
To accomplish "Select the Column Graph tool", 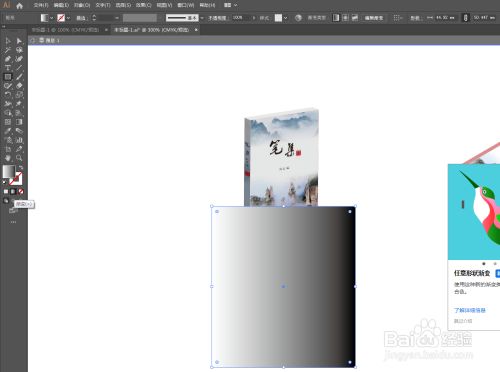I will coord(19,140).
